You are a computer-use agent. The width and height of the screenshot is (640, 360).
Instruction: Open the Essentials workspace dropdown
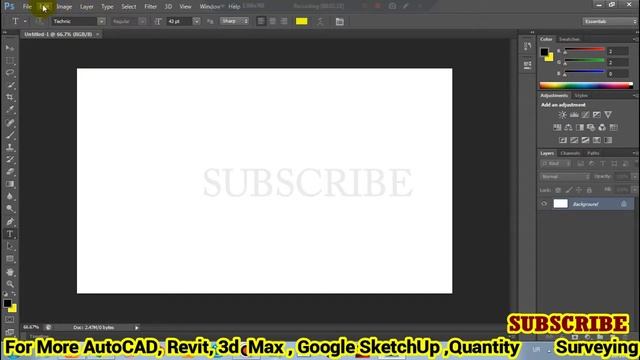click(610, 21)
